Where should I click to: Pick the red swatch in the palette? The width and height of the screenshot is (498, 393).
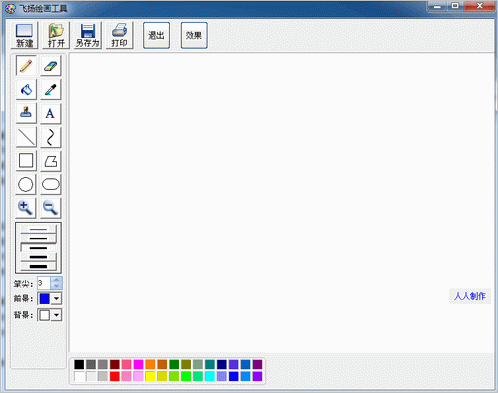click(x=115, y=376)
